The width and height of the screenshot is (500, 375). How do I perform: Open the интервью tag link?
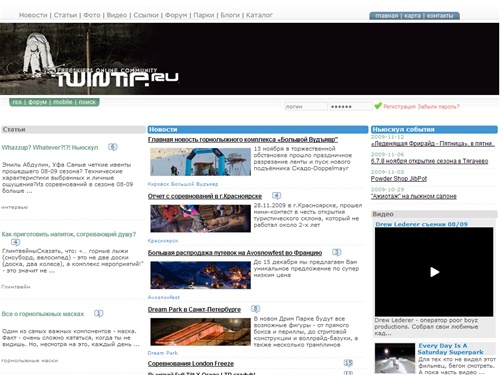pos(15,207)
